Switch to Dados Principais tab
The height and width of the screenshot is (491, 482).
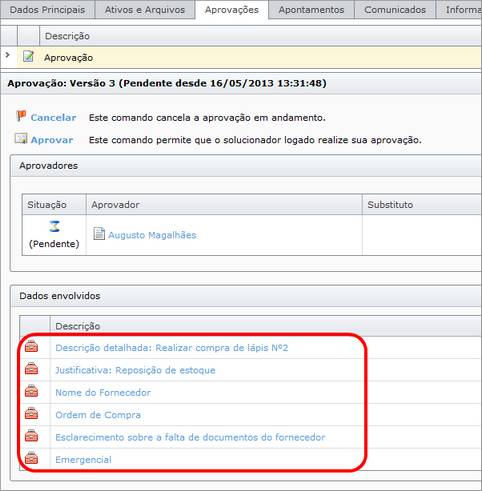click(x=47, y=10)
